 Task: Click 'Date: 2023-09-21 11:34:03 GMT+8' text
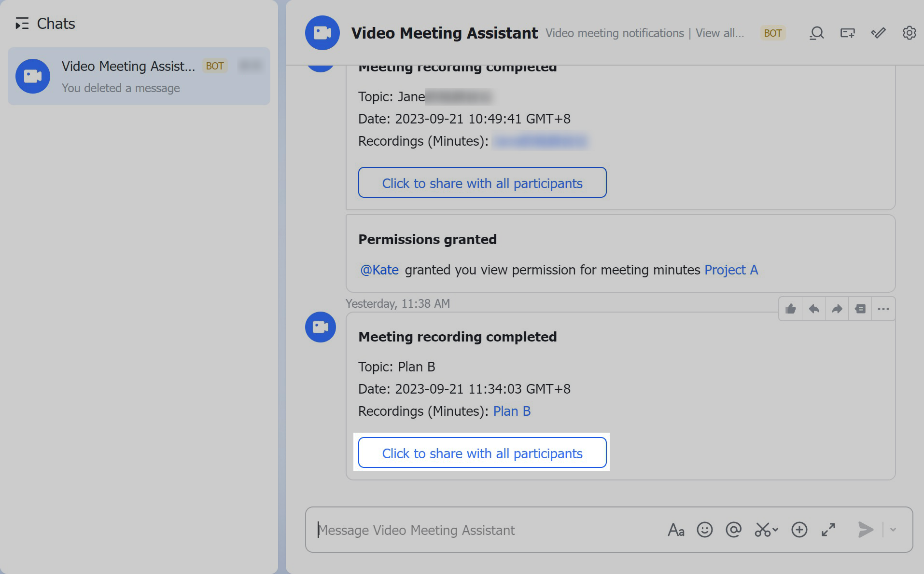pyautogui.click(x=464, y=389)
